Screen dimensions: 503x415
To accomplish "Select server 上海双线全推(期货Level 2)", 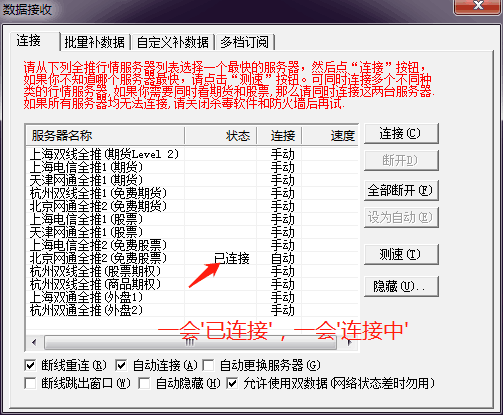I will pos(104,154).
